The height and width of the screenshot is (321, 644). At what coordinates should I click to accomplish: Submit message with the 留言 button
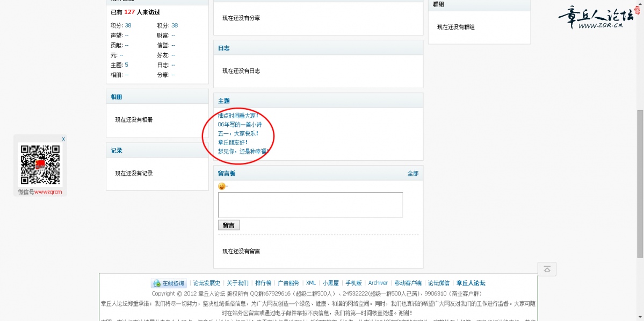tap(229, 225)
